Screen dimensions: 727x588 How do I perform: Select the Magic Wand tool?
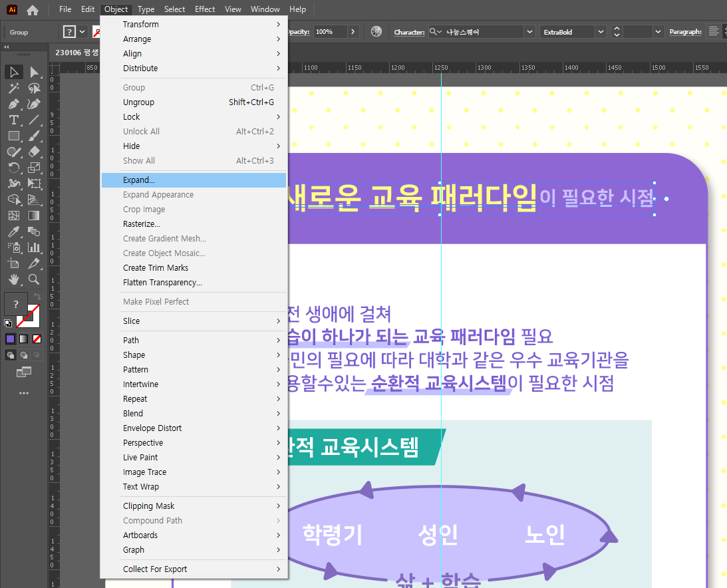(14, 88)
